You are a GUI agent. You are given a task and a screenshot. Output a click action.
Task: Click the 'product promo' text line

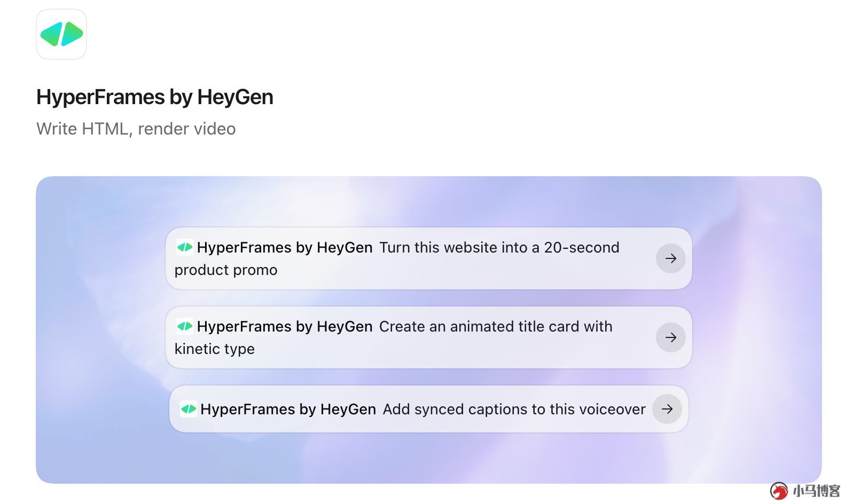point(226,270)
